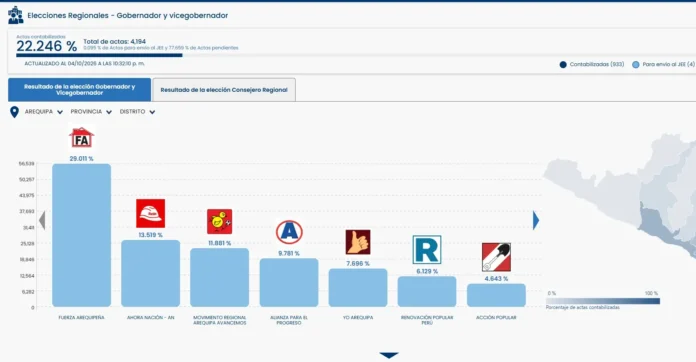Viewport: 696px width, 362px height.
Task: Click the Arequipa Avancemos yellow chick logo
Action: [x=219, y=222]
